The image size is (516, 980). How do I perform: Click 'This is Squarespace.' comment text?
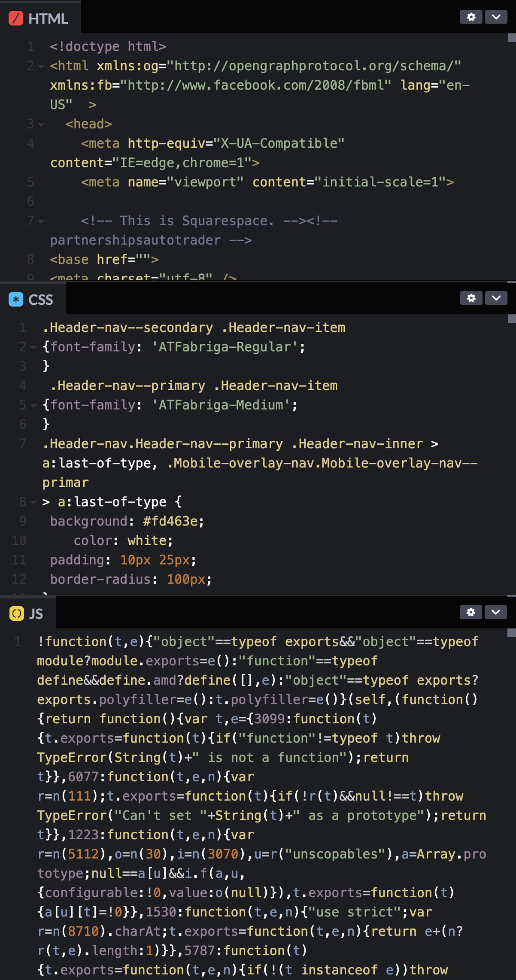click(197, 221)
